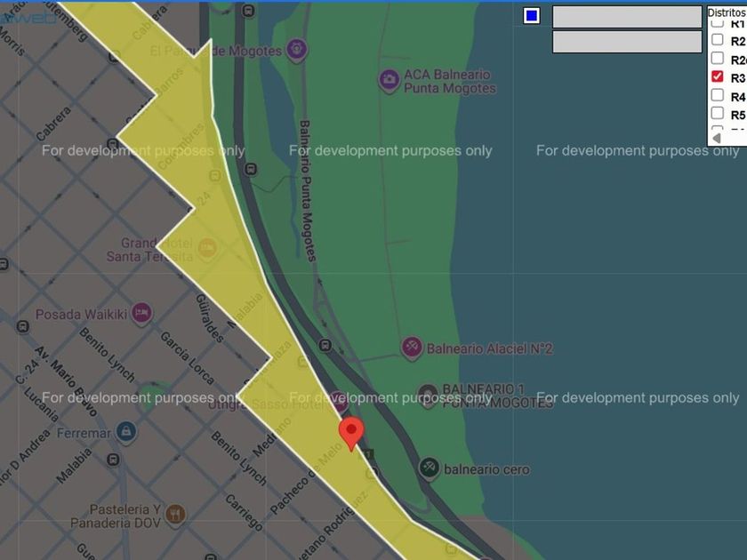The height and width of the screenshot is (560, 747).
Task: Open the Grand Hotel Santa Teresita orange pin
Action: (206, 249)
